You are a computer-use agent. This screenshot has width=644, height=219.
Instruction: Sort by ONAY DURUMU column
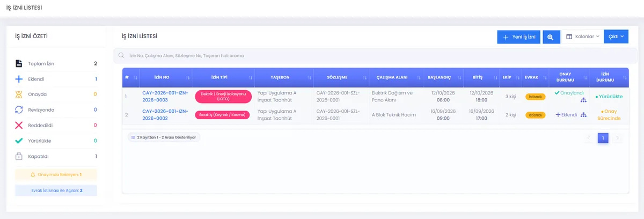[x=584, y=77]
